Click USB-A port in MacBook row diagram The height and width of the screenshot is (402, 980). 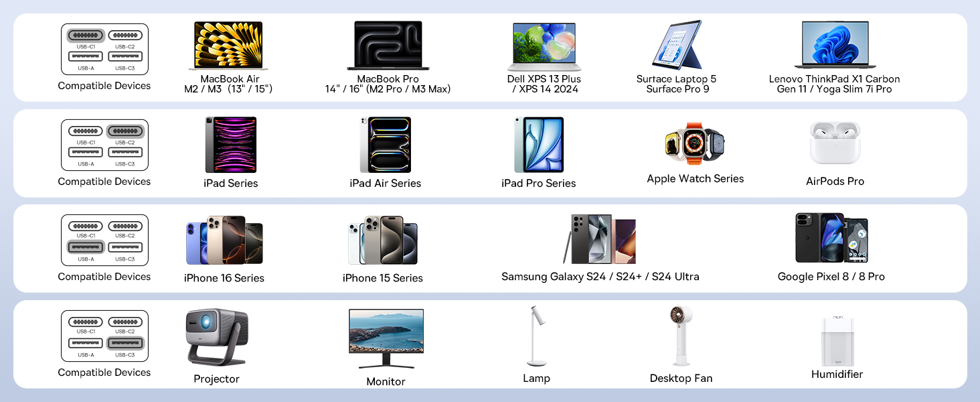[86, 57]
